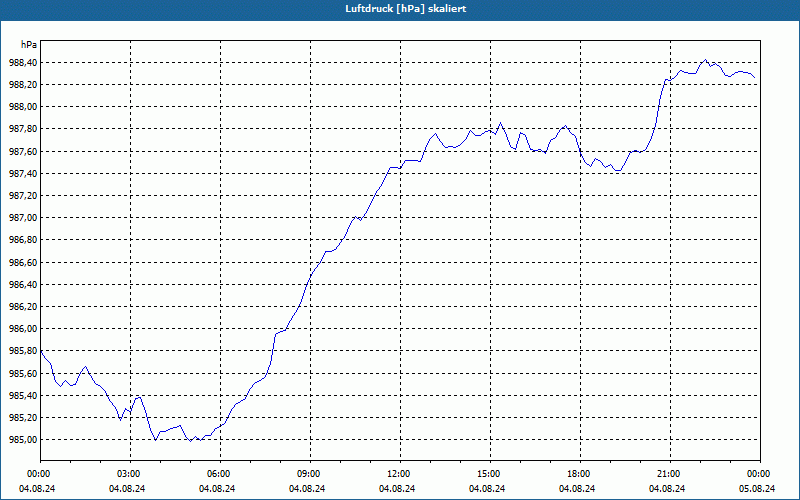Screen dimensions: 800x500
Task: Select the 03:00 time label
Action: [x=127, y=474]
